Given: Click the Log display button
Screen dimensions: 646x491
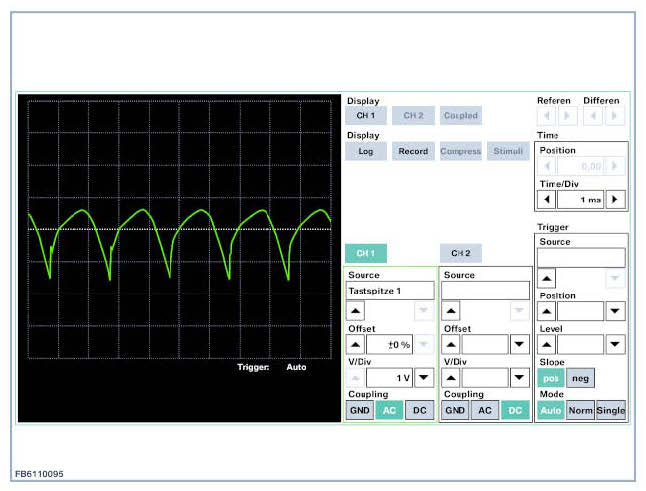Looking at the screenshot, I should tap(365, 152).
